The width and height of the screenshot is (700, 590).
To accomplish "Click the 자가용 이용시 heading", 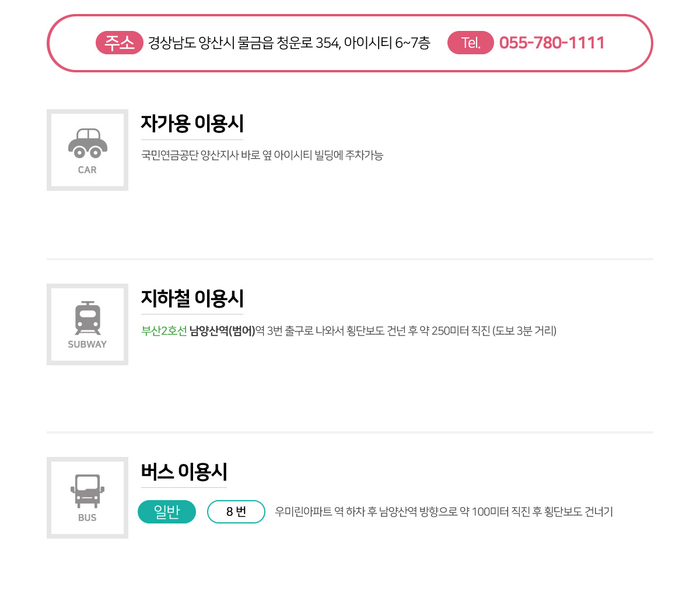I will 192,123.
